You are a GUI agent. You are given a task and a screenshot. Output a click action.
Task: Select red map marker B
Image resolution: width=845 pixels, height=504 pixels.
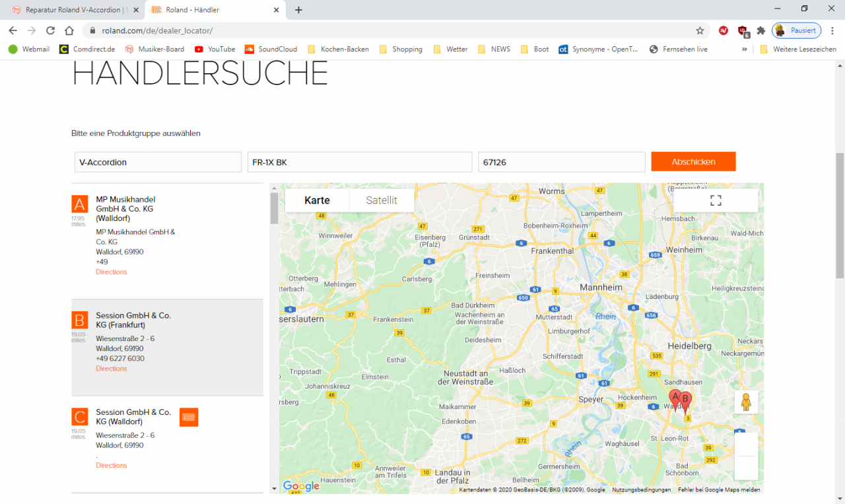(x=686, y=402)
